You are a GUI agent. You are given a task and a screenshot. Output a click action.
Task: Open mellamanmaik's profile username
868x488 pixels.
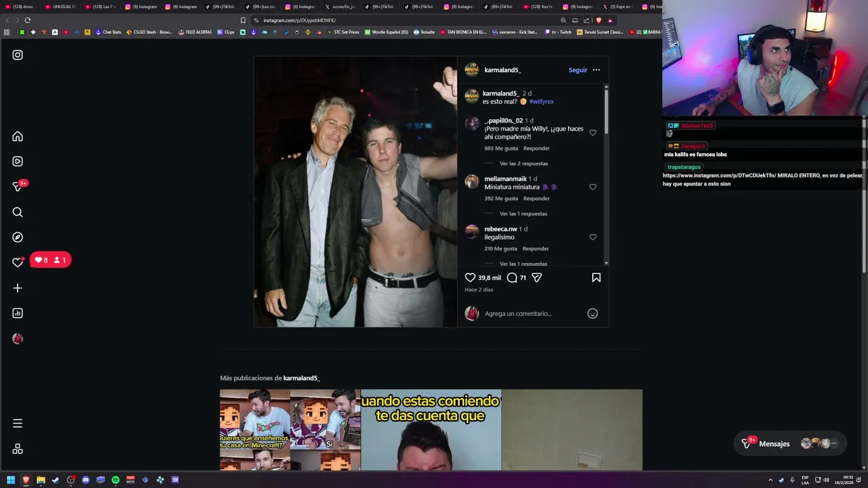(x=505, y=179)
